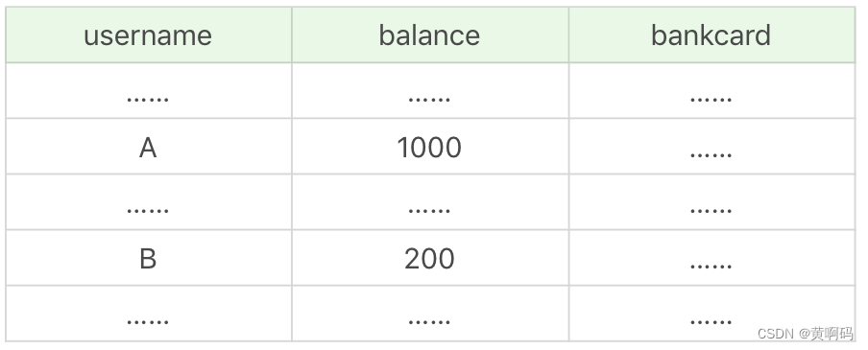Click the username cell containing B
The image size is (868, 350).
coord(149,258)
